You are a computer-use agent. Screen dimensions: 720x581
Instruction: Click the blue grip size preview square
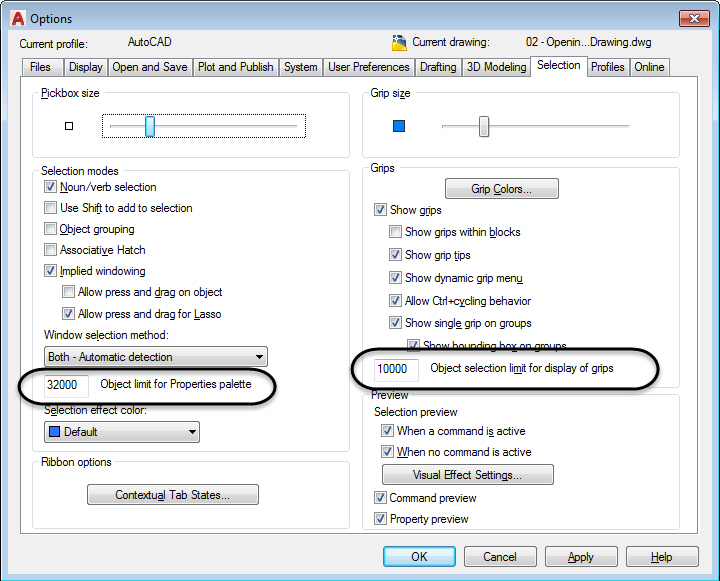[399, 126]
